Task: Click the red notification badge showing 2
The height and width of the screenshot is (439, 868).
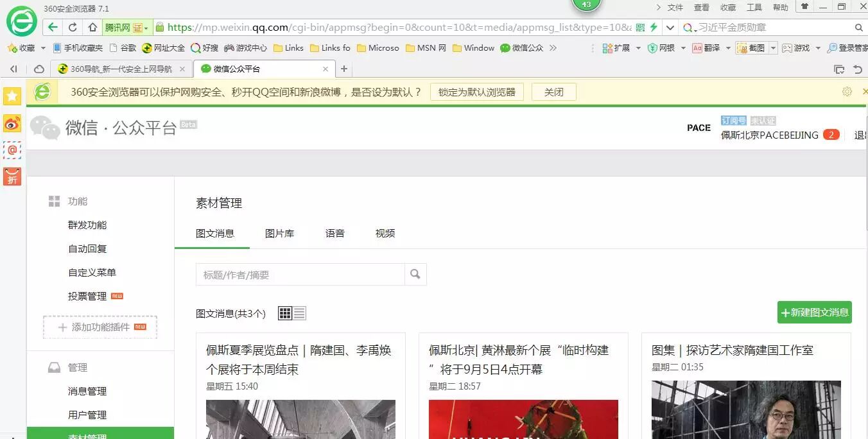Action: 831,135
